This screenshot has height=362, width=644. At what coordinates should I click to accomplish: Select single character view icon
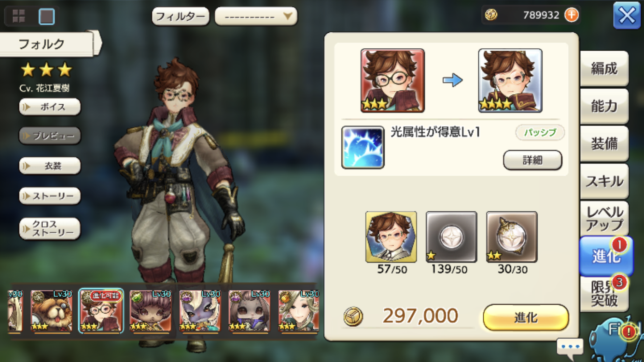[x=47, y=16]
